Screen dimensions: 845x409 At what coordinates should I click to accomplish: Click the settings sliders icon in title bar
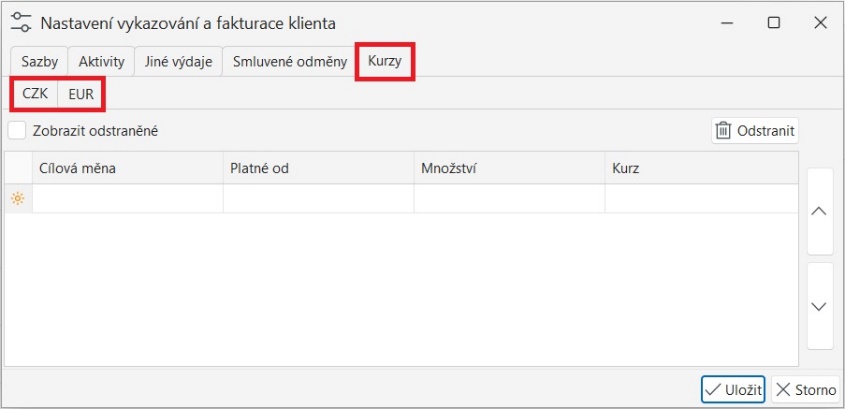(x=21, y=23)
